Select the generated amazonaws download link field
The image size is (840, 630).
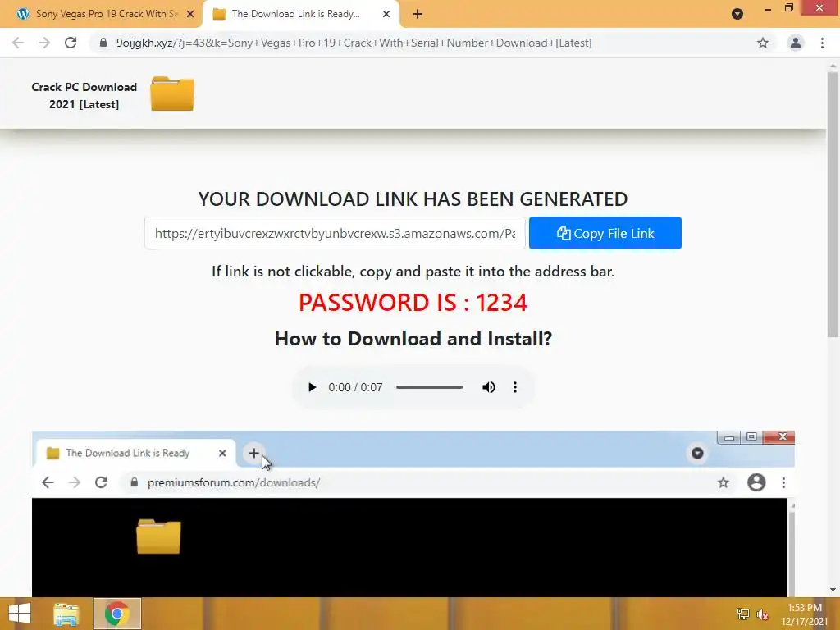tap(335, 233)
